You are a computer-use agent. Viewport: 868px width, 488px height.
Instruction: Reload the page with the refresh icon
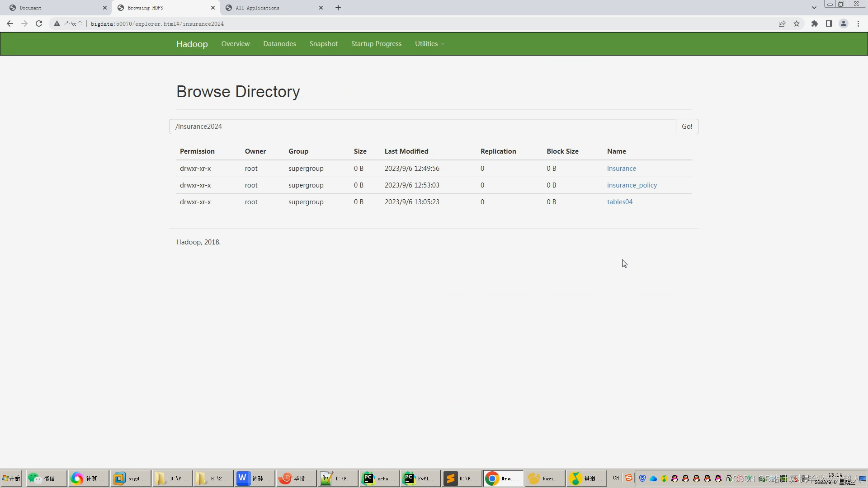[39, 23]
